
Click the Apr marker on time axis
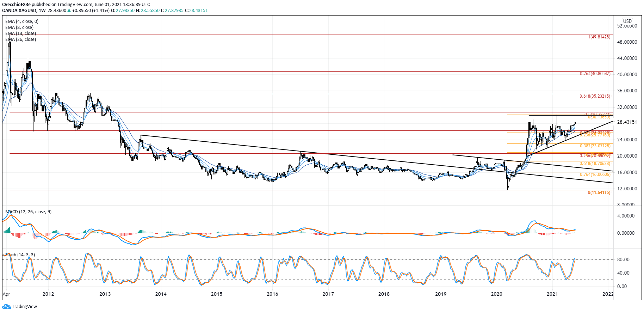tap(6, 294)
